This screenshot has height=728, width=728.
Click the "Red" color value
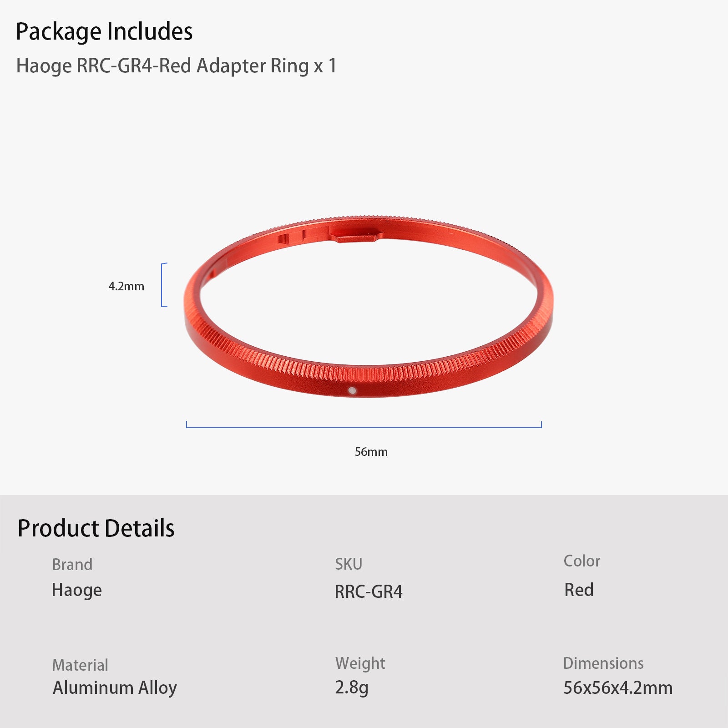point(579,590)
